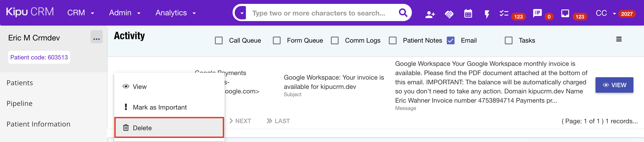Expand the Analytics dropdown menu
Screen dimensions: 644x142
(x=175, y=13)
